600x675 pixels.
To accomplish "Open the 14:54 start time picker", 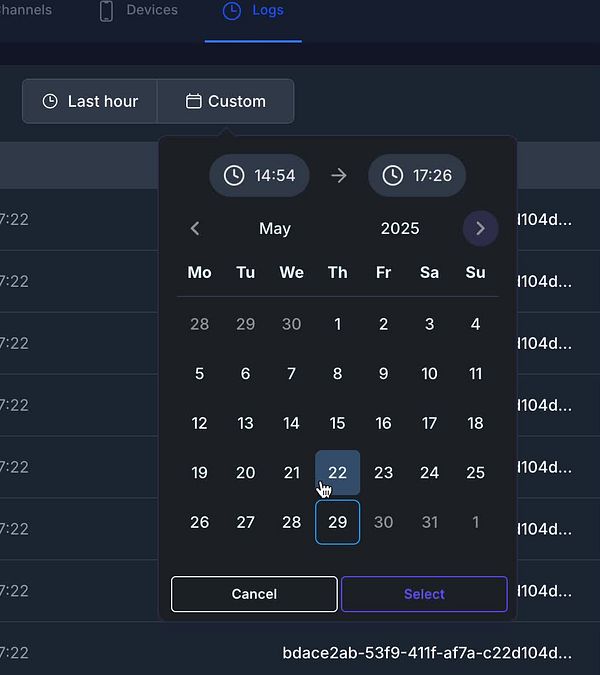I will (x=259, y=176).
